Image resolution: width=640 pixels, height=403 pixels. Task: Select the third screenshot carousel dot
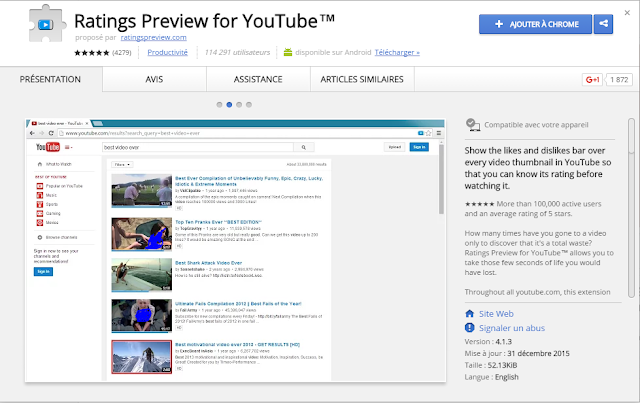pyautogui.click(x=239, y=105)
